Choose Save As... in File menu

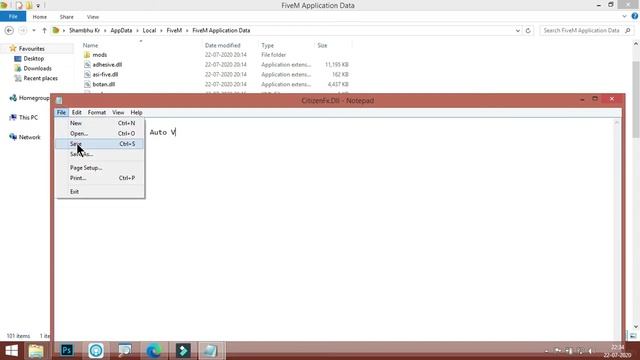tap(99, 154)
